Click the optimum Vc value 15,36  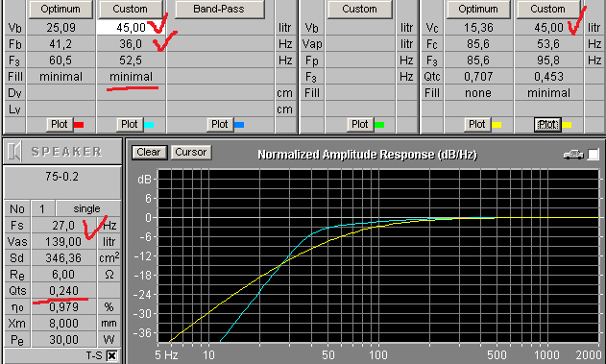point(478,28)
